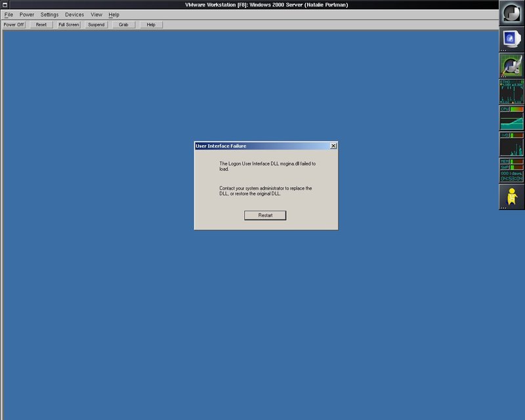Open the View menu
This screenshot has height=420, width=525.
pyautogui.click(x=96, y=14)
